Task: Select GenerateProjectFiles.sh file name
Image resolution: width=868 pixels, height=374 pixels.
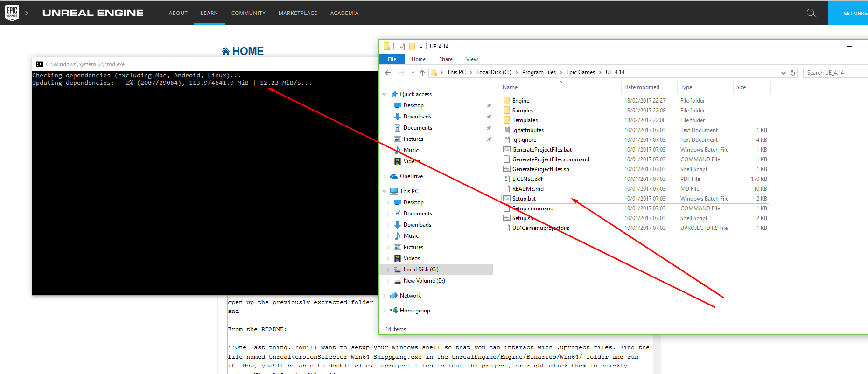Action: (540, 169)
